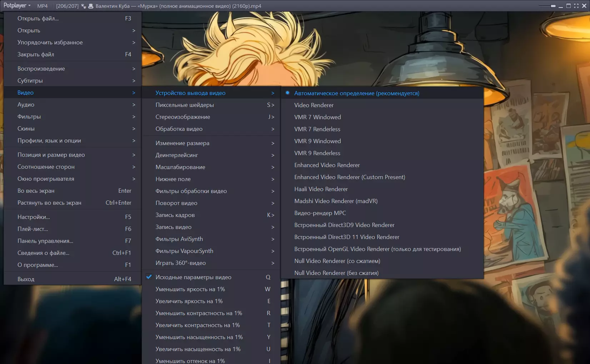
Task: Expand Пиксельные шейдеры submenu
Action: [x=211, y=105]
